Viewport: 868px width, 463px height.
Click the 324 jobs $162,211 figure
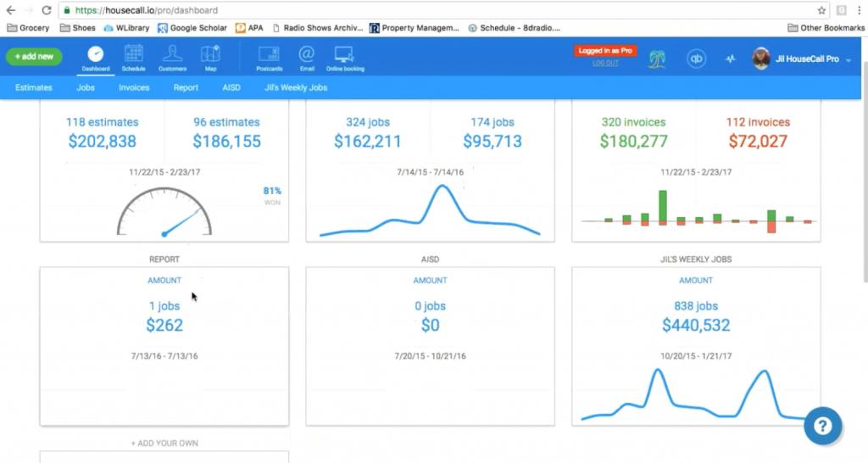368,133
